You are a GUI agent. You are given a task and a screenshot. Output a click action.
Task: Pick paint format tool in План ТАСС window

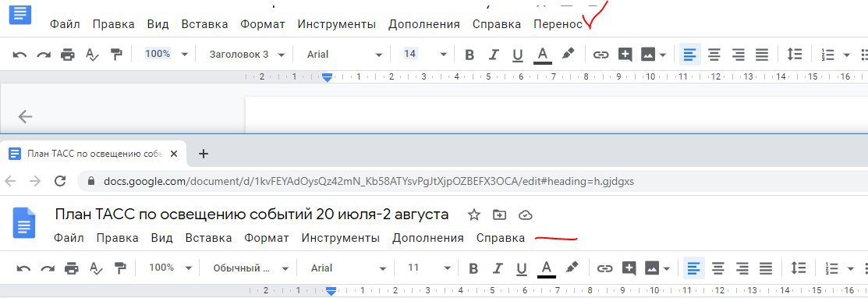[x=119, y=268]
